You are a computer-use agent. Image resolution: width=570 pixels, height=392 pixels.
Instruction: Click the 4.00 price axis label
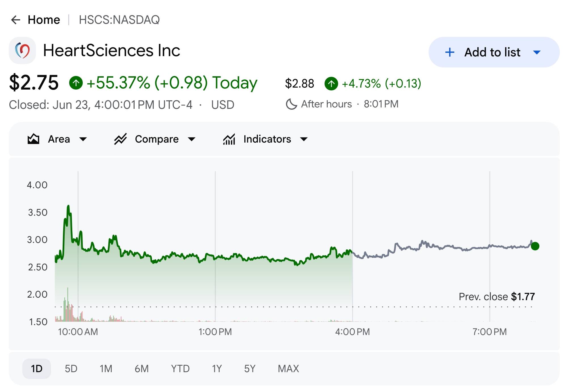pos(37,185)
